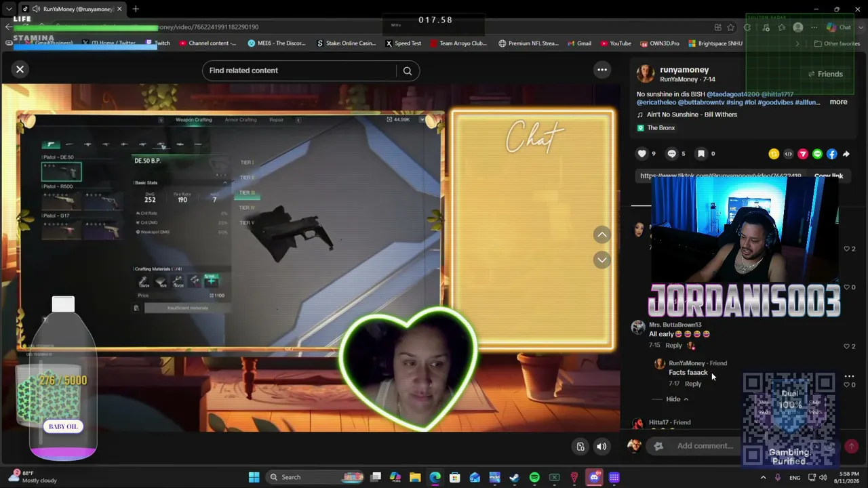This screenshot has height=488, width=868.
Task: Open a new browser tab
Action: click(x=136, y=9)
